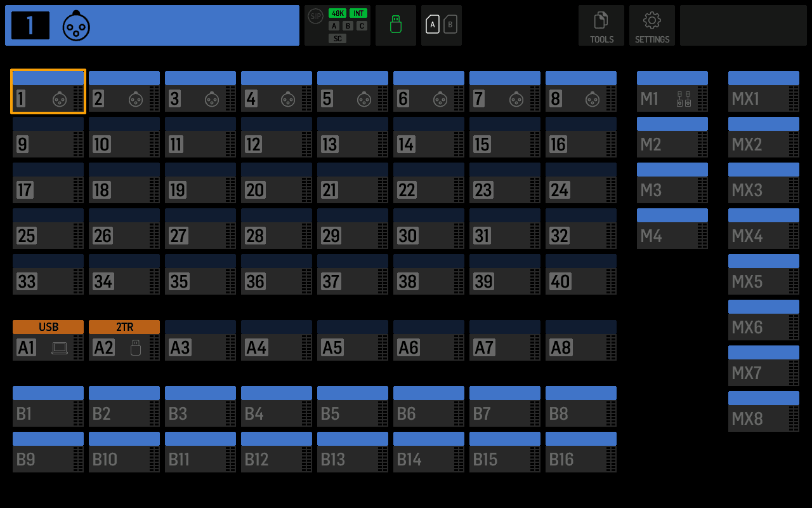Click the laptop icon on Aux A1
This screenshot has height=508, width=812.
pyautogui.click(x=60, y=348)
